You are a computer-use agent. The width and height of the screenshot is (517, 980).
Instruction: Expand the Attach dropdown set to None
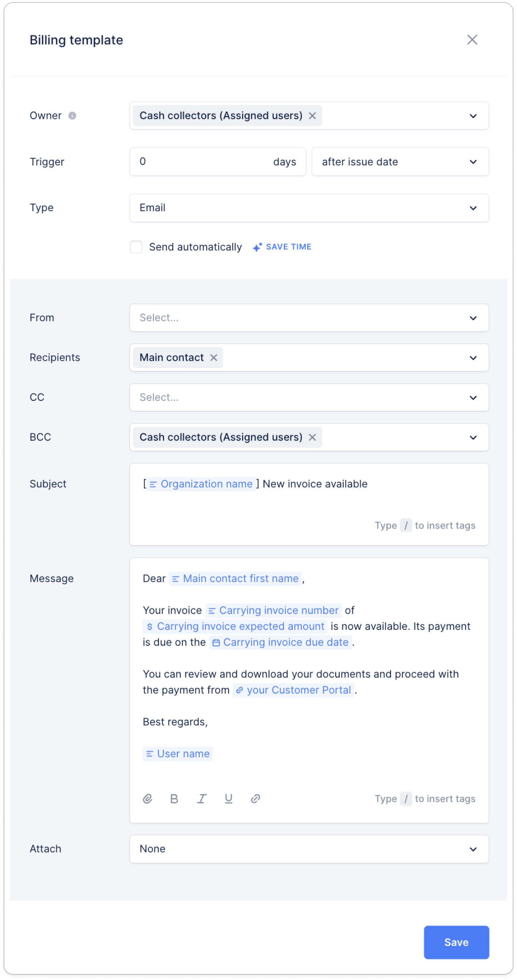point(309,849)
